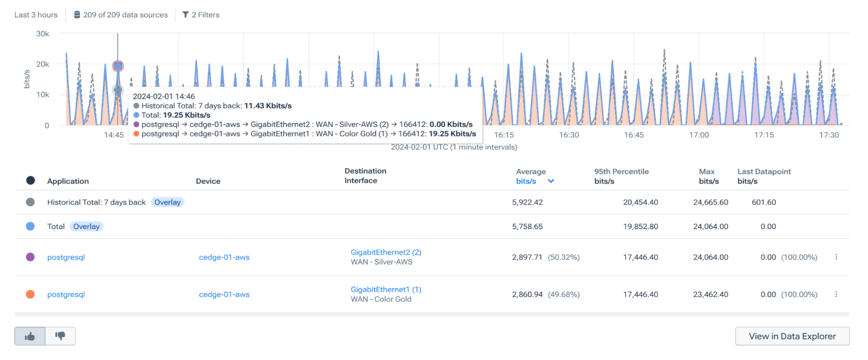Open 209 of 209 data sources selector
Screen dimensions: 868x360
coord(121,15)
